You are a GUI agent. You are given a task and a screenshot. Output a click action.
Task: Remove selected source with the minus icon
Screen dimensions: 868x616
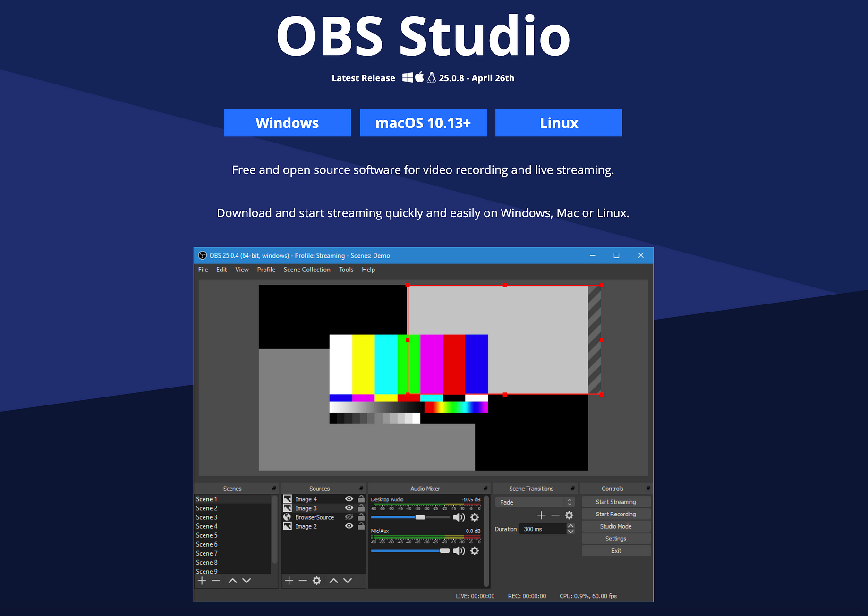coord(303,581)
